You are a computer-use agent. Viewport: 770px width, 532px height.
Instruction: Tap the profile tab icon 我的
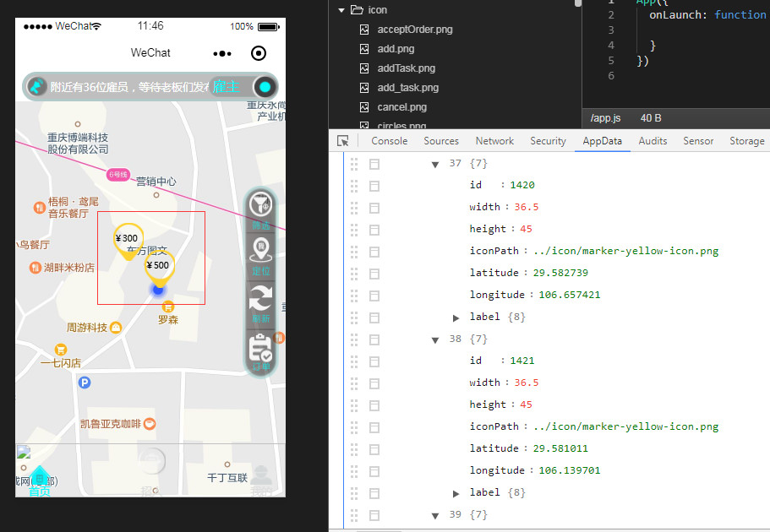coord(261,475)
